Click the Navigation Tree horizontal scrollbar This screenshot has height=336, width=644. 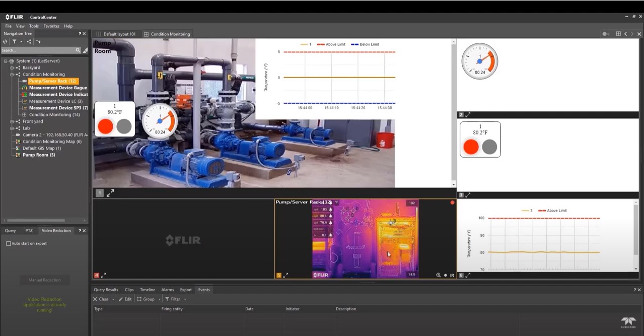coord(35,220)
